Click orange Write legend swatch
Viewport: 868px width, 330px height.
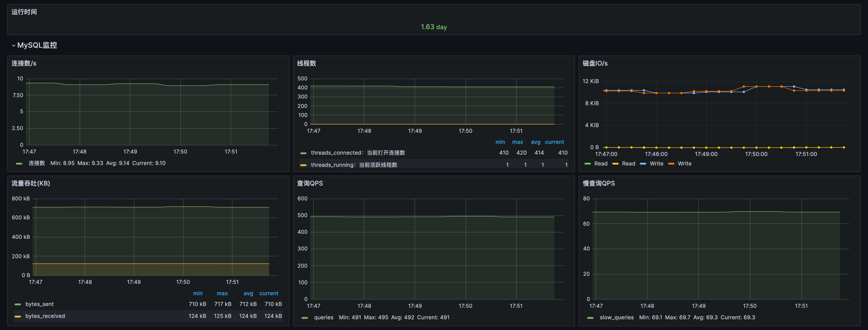(x=671, y=164)
